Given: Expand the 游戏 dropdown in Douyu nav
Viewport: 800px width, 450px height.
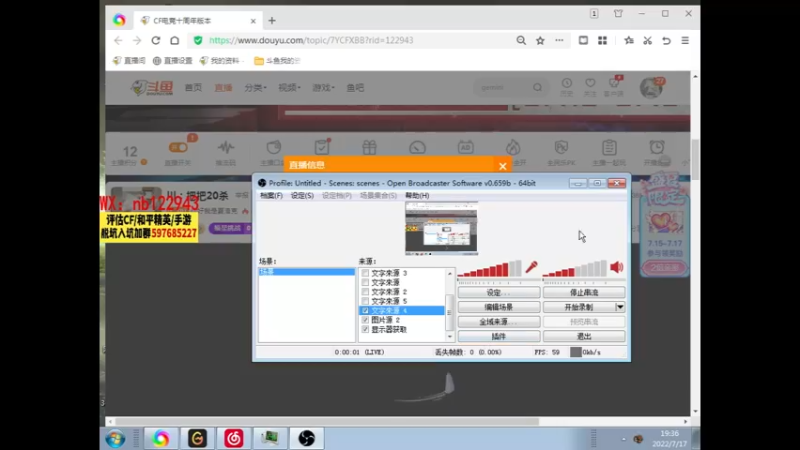Looking at the screenshot, I should (x=323, y=88).
